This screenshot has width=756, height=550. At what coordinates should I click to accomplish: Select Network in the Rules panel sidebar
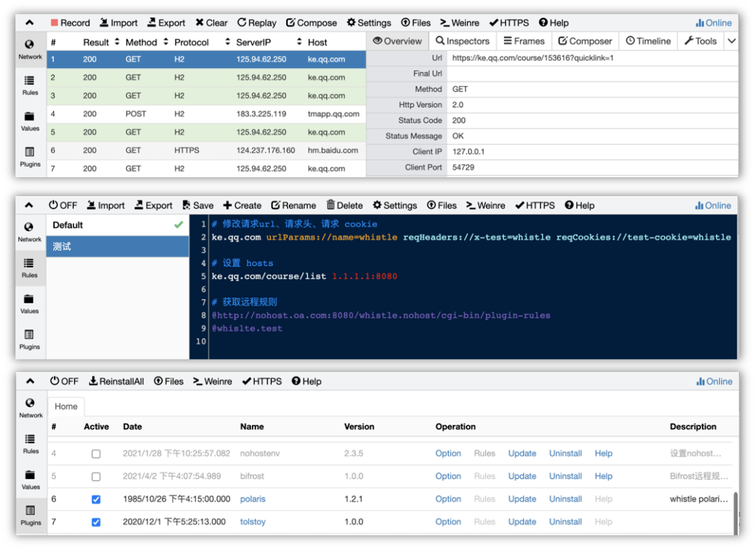29,232
